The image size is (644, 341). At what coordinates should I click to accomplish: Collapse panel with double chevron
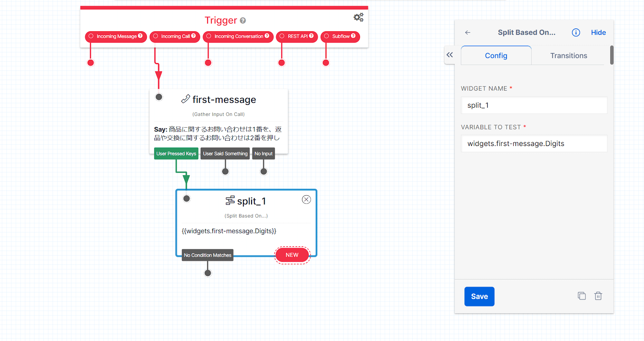click(x=450, y=55)
